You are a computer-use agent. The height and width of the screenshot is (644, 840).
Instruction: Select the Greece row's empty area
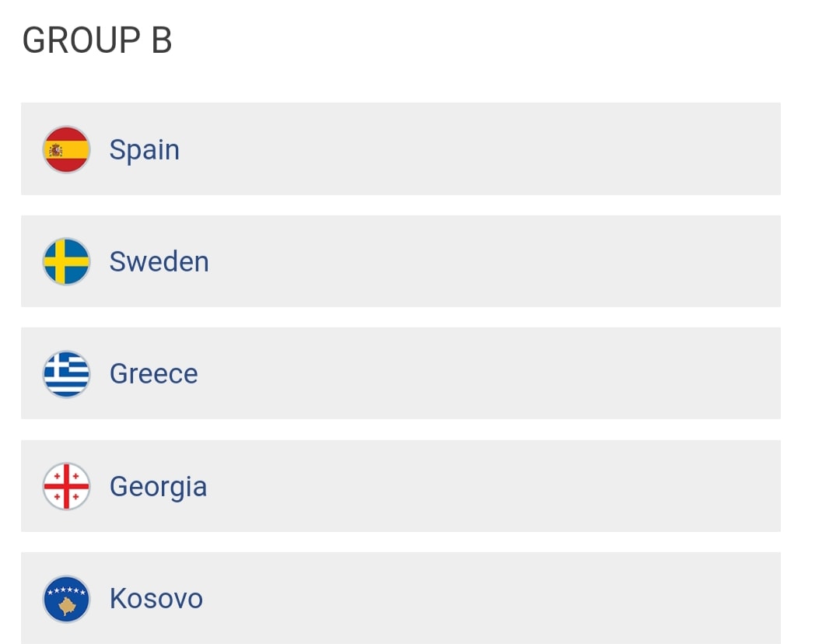point(488,373)
